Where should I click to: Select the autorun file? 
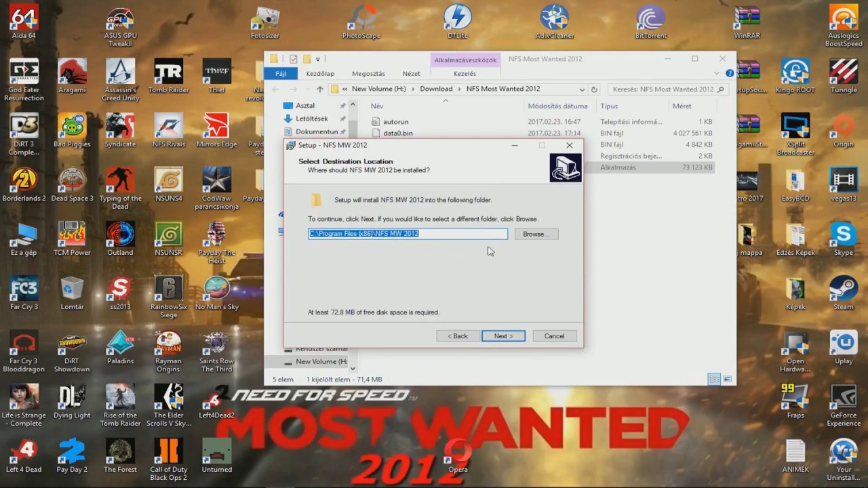click(396, 122)
